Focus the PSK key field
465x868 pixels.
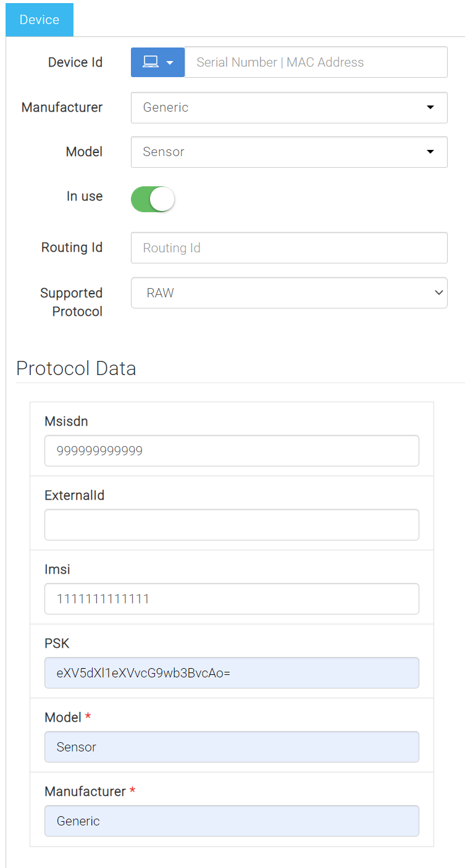232,673
